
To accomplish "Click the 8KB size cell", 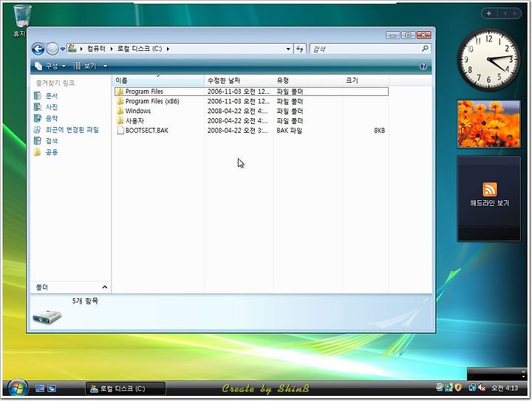I will pos(379,131).
